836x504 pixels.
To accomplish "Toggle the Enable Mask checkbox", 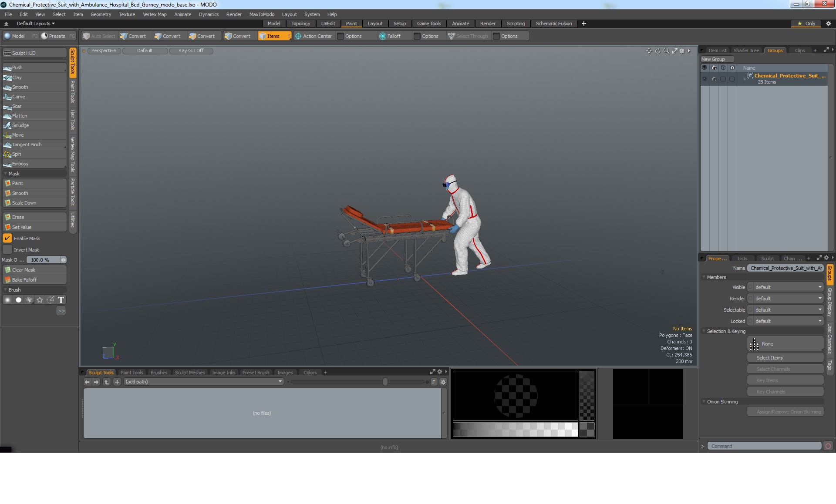I will click(7, 239).
